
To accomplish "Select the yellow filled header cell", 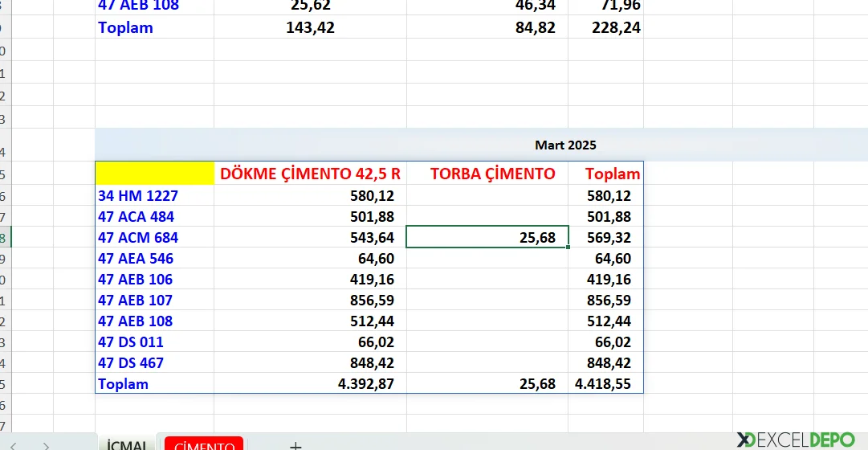I will 154,174.
